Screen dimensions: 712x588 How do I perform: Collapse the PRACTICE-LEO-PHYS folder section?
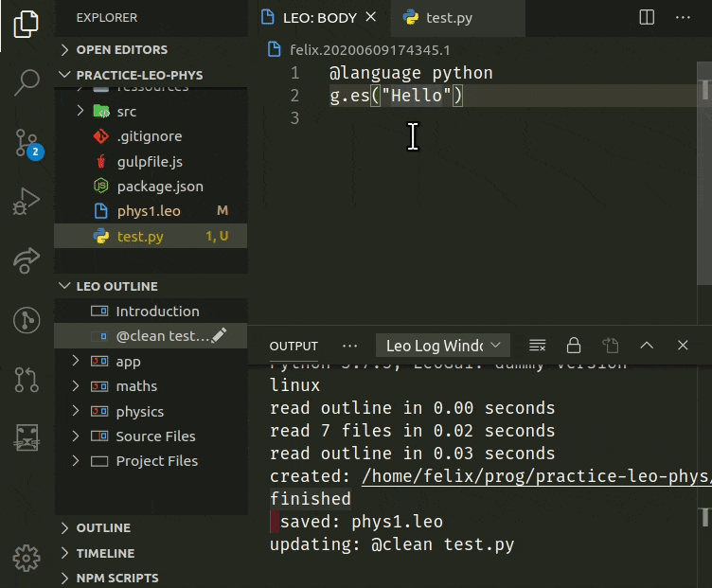coord(65,75)
